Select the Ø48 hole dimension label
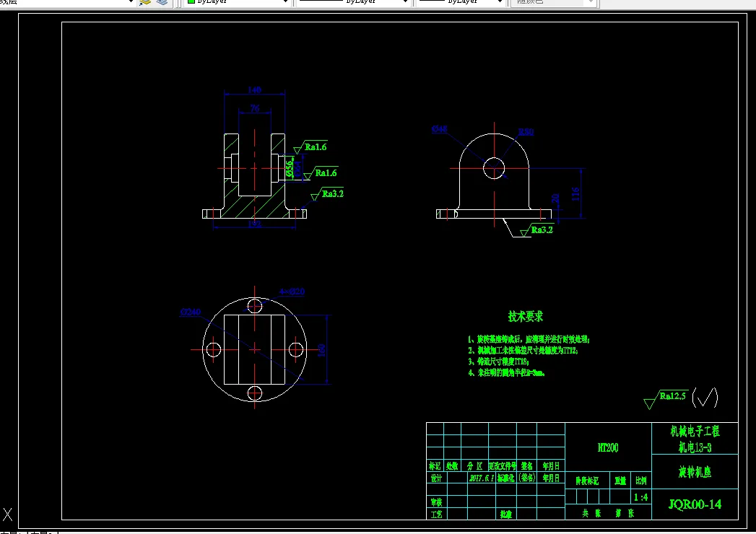 [x=439, y=128]
